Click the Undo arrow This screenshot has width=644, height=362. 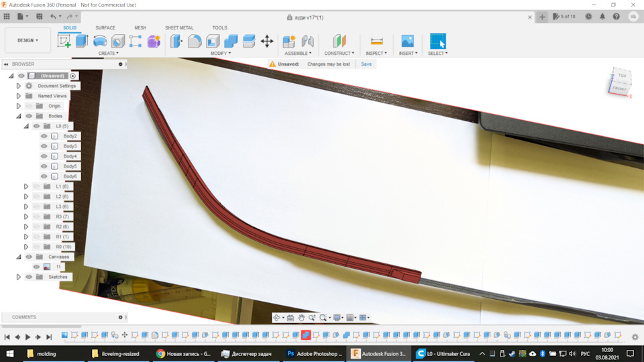coord(53,16)
